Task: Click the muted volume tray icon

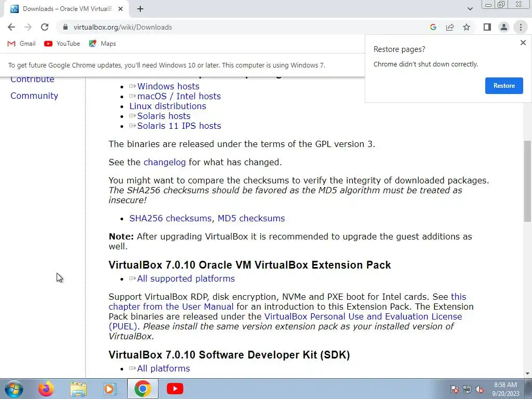Action: (480, 389)
